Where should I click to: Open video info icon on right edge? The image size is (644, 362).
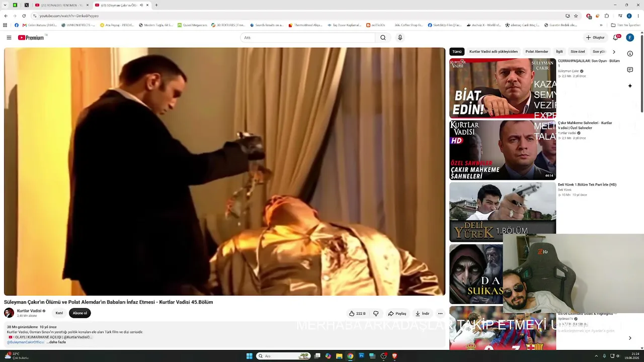[630, 53]
